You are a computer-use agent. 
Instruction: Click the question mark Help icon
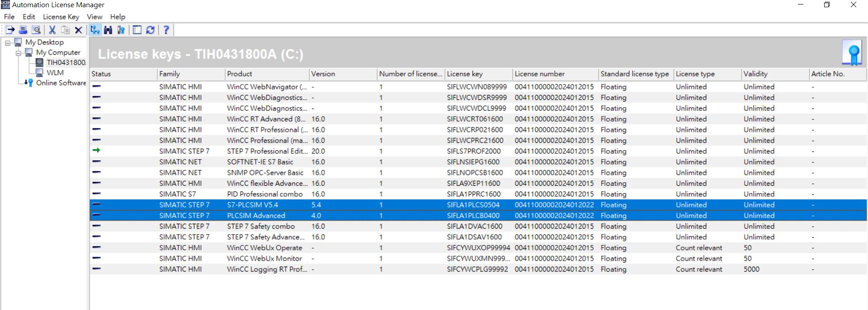[166, 30]
